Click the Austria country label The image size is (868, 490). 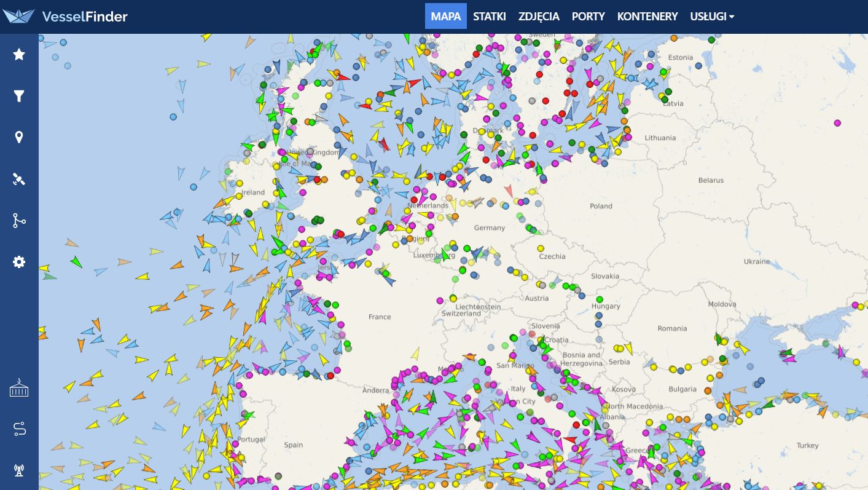537,298
